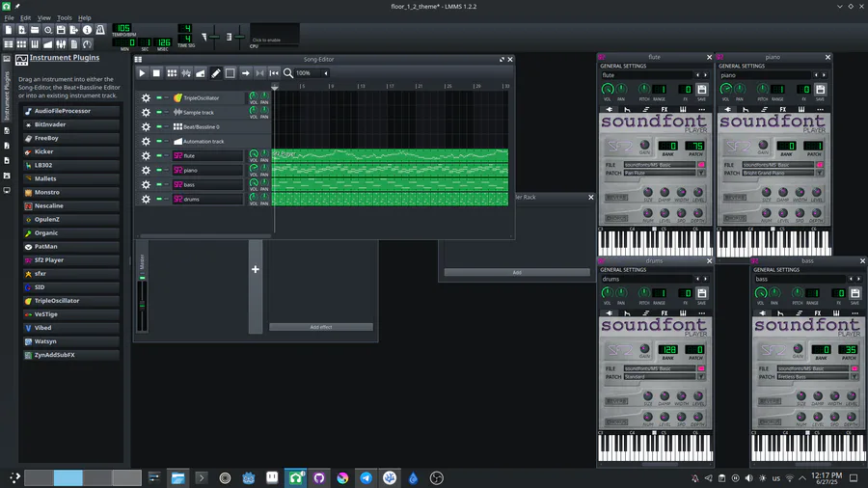Switch to FX tab in flute window
The width and height of the screenshot is (868, 488).
click(665, 110)
